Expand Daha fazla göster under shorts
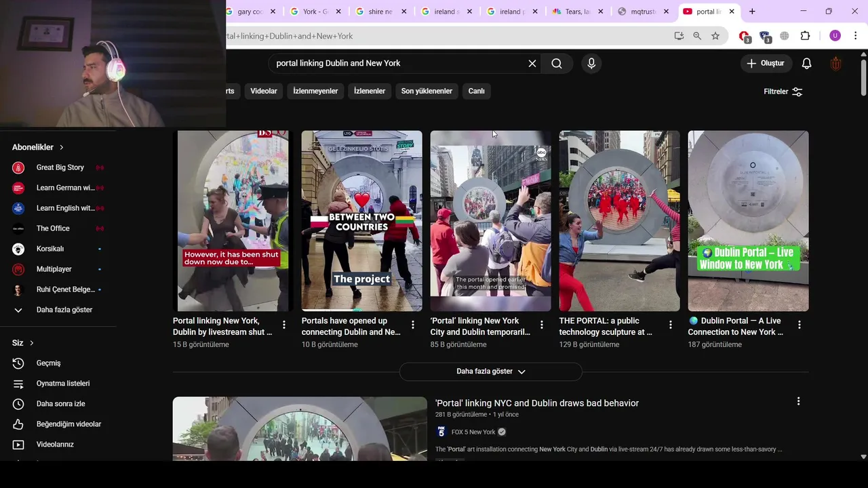Viewport: 868px width, 488px height. click(490, 371)
